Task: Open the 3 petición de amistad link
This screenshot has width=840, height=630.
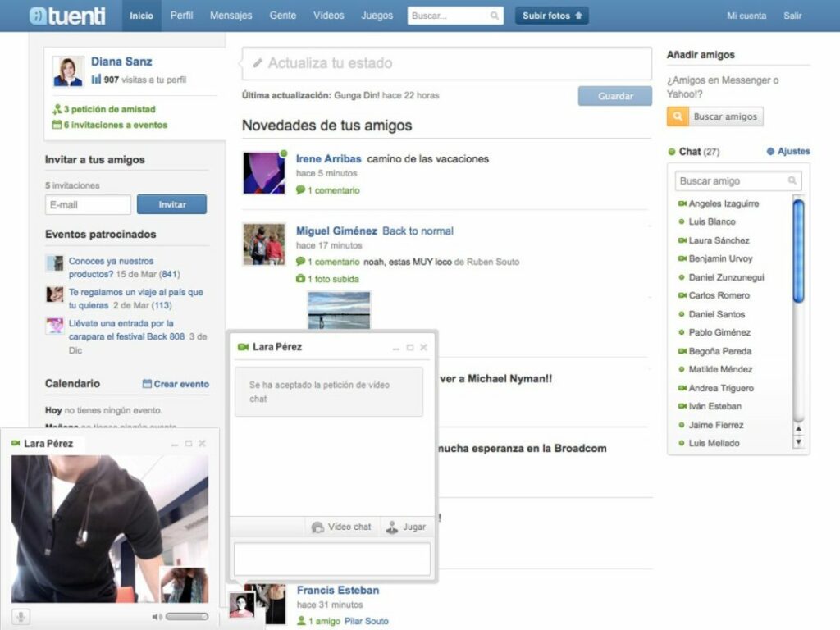Action: click(x=109, y=109)
